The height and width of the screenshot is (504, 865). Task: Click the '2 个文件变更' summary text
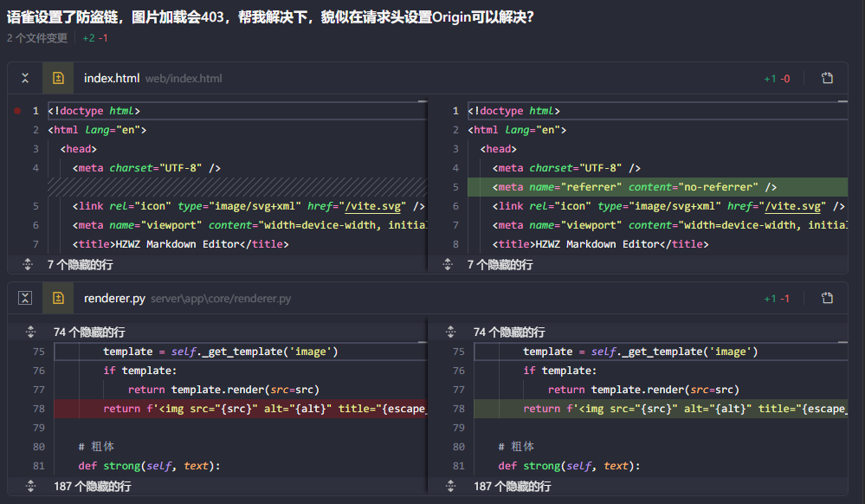tap(37, 38)
